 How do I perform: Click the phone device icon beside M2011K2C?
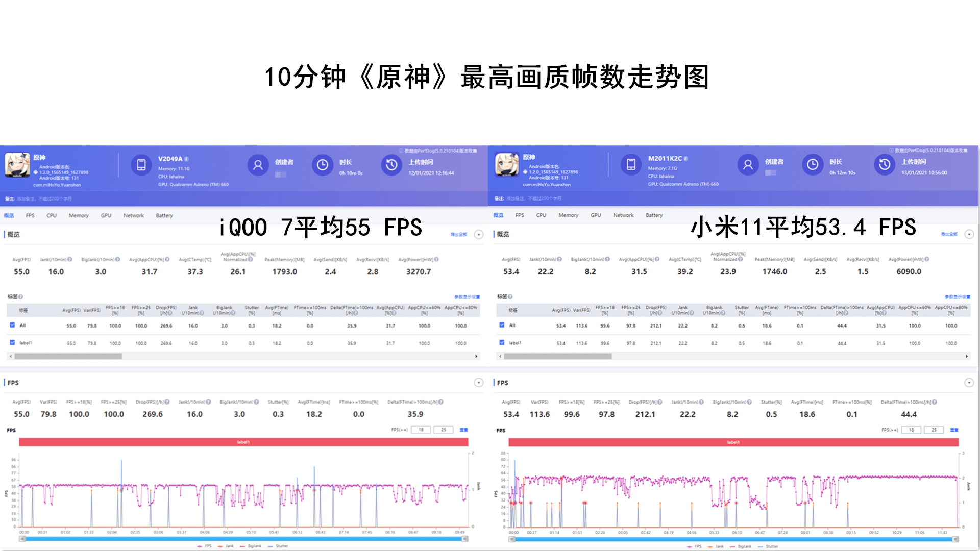(631, 164)
